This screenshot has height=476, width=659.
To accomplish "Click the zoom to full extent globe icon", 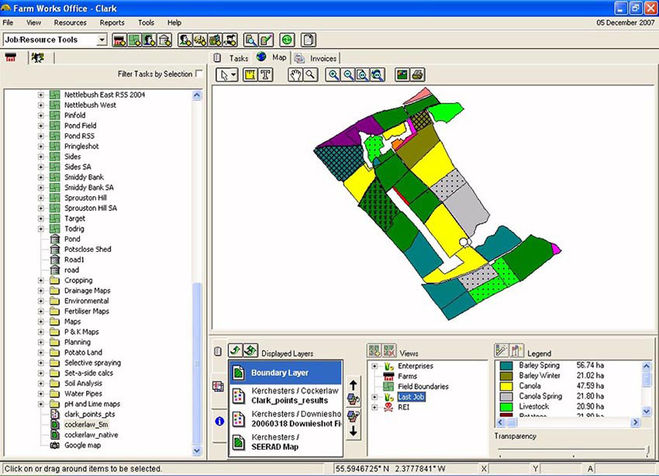I will tap(377, 75).
